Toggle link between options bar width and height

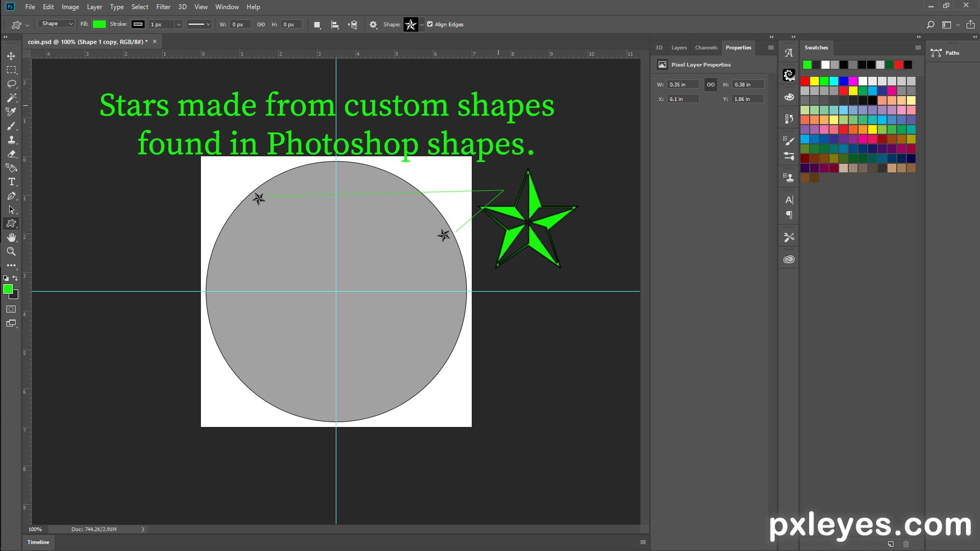point(261,25)
